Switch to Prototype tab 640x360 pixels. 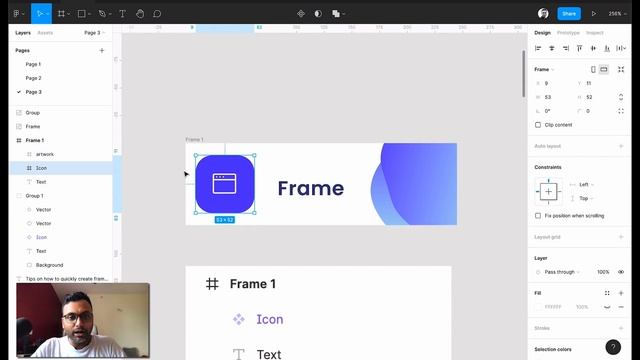pos(568,33)
